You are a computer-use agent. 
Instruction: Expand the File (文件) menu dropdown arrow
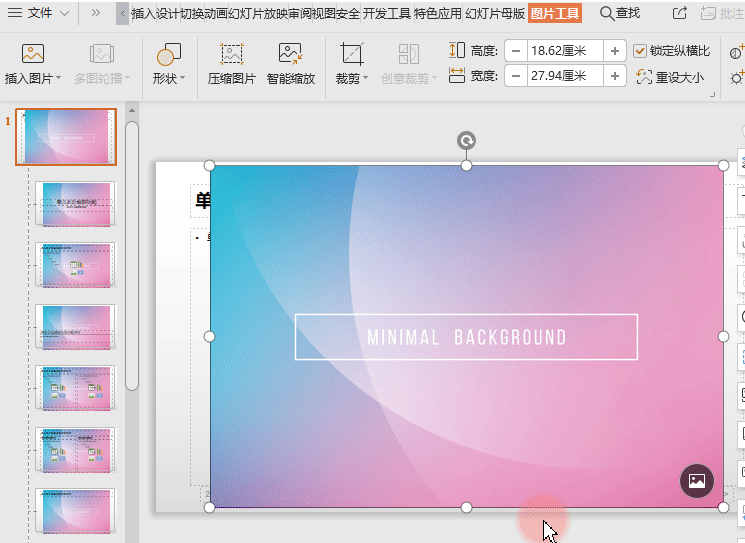(65, 13)
